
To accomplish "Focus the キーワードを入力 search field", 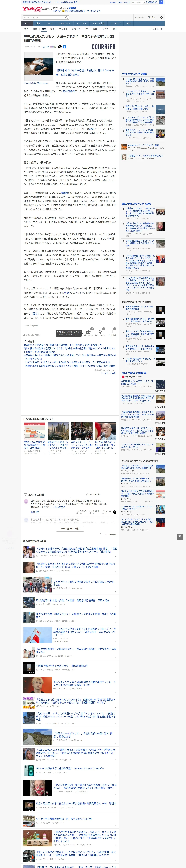I will 44,17.
